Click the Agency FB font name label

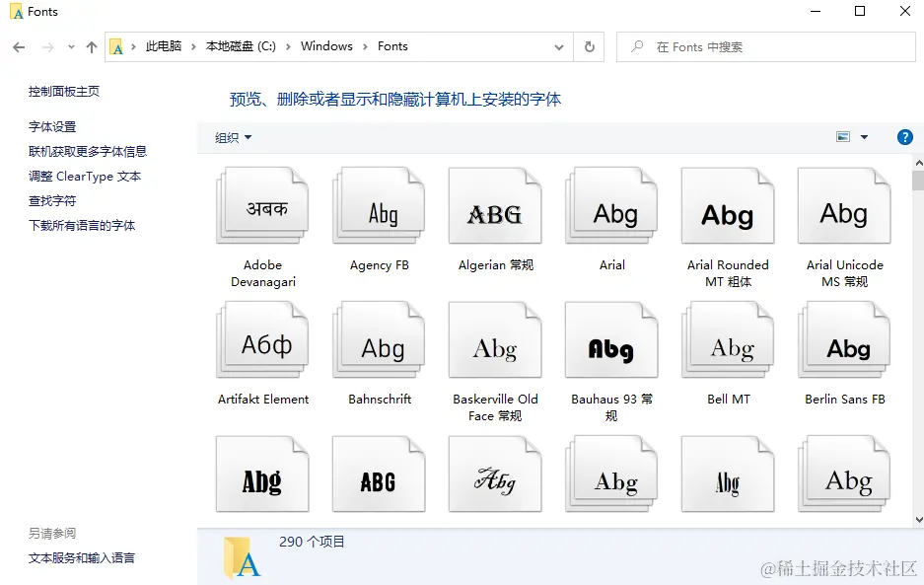click(x=379, y=265)
